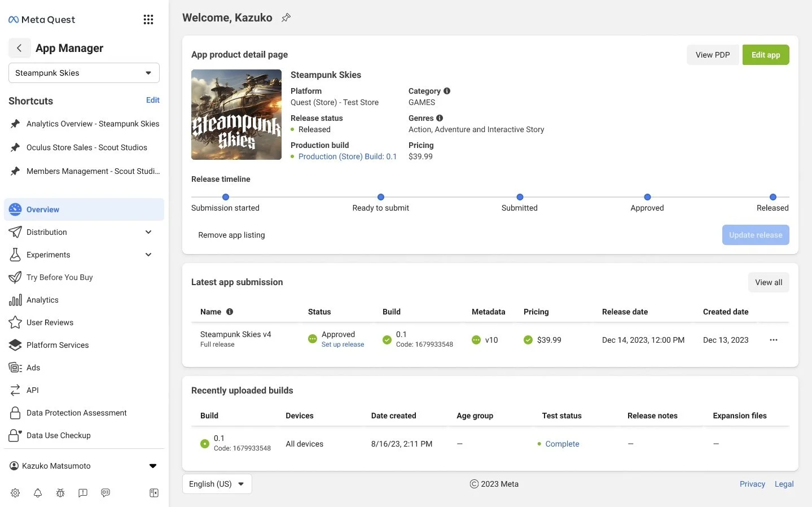Open settings gear icon in sidebar footer
The width and height of the screenshot is (812, 507).
pos(15,493)
